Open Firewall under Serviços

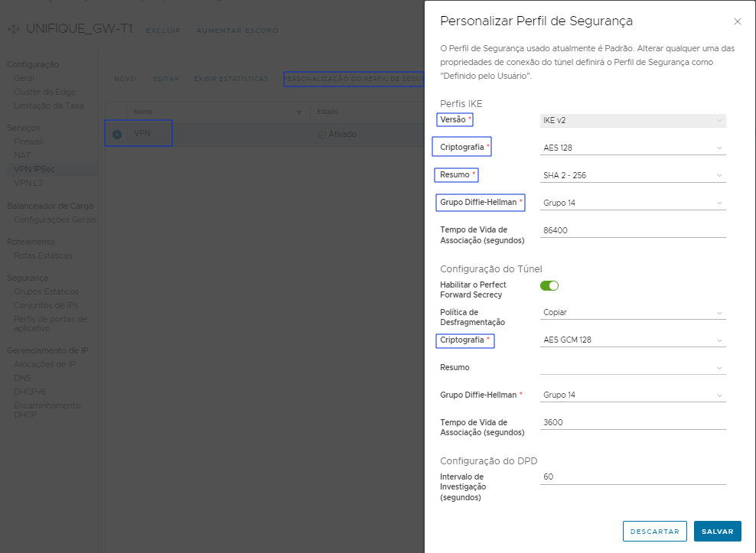(28, 142)
